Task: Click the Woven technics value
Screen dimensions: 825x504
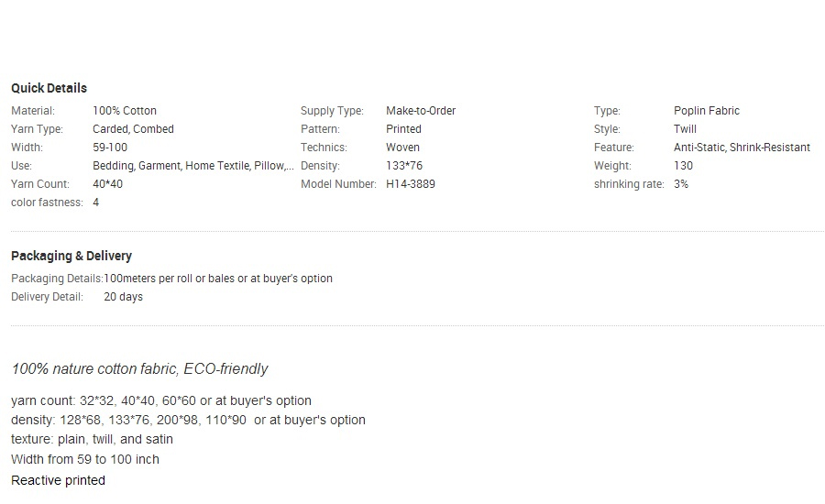Action: (402, 148)
